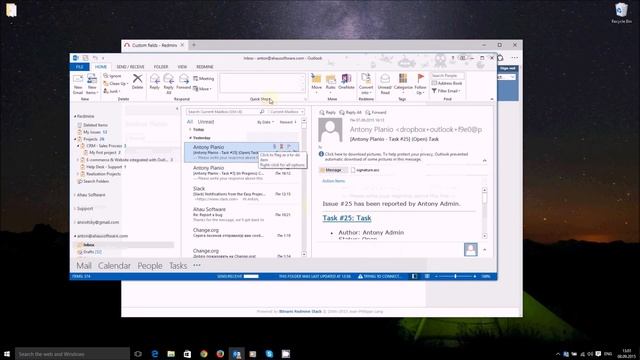Switch to the FOLDER ribbon tab
640x360 pixels.
pyautogui.click(x=161, y=67)
